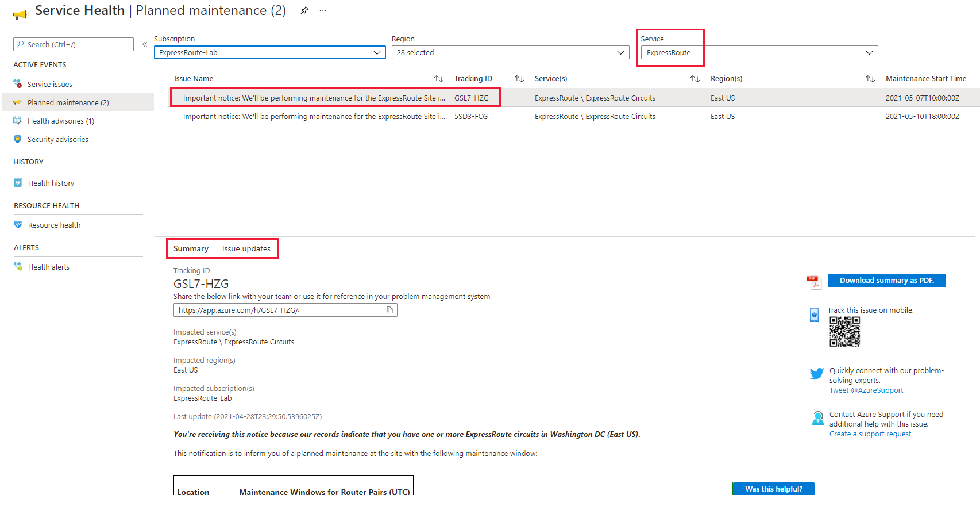Click the Twitter bird icon
Viewport: 980px width, 506px height.
coord(816,374)
